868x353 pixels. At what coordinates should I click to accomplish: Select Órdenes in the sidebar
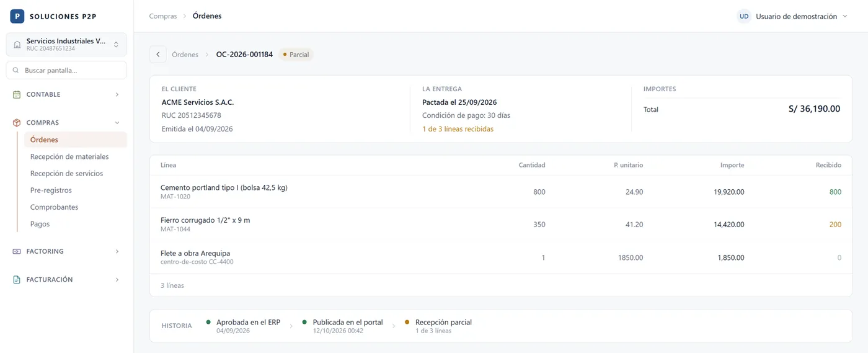[76, 140]
